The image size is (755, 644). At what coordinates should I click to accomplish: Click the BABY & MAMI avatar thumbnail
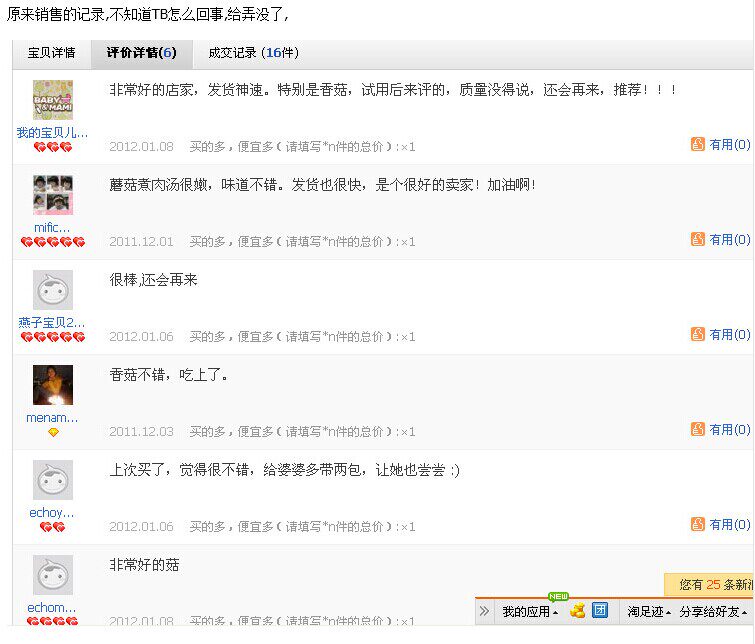53,100
